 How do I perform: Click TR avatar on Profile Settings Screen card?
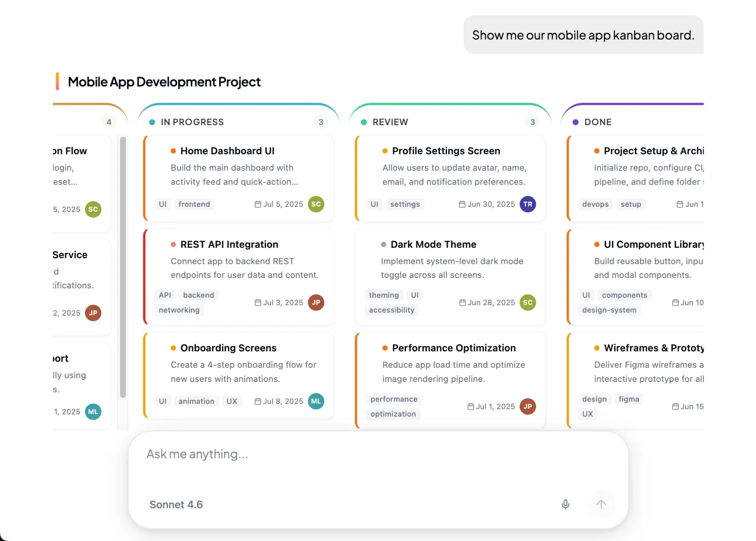coord(528,204)
